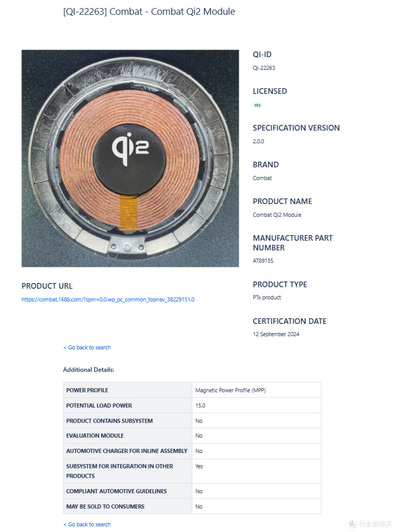Click the 'BRAND' heading
Screen dimensions: 395x532
pos(266,165)
